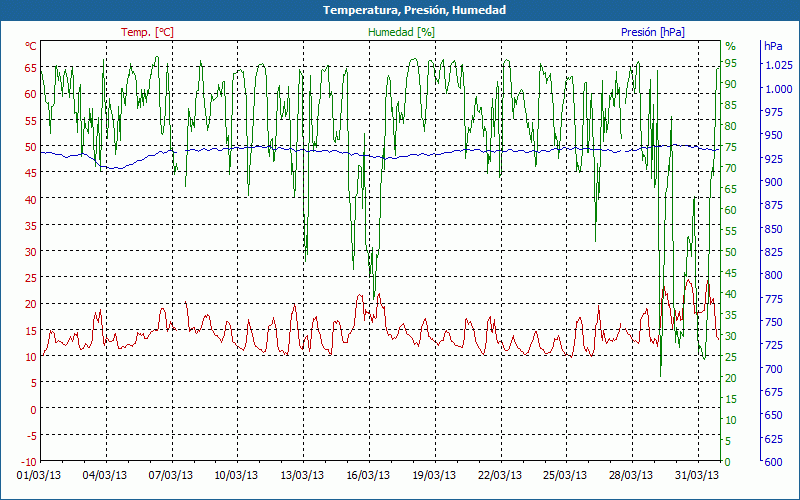Click the '65' temperature axis value
Viewport: 800px width, 500px height.
(31, 68)
